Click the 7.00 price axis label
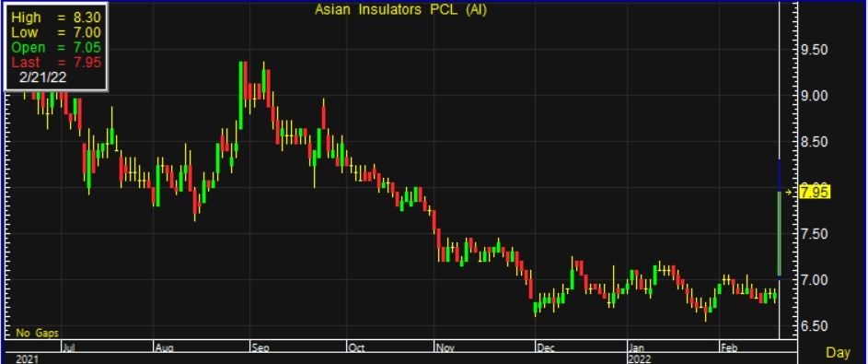868x364 pixels. [815, 280]
